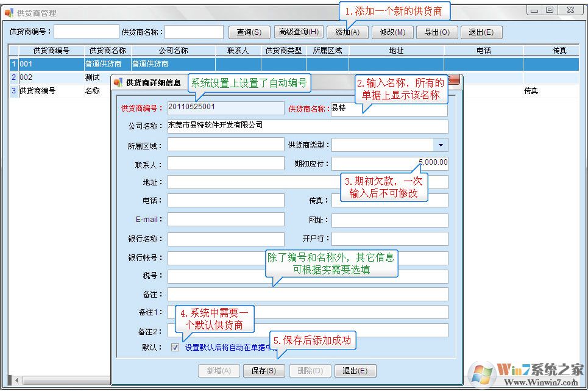
Task: Click the 查询(S) search button
Action: coord(249,32)
